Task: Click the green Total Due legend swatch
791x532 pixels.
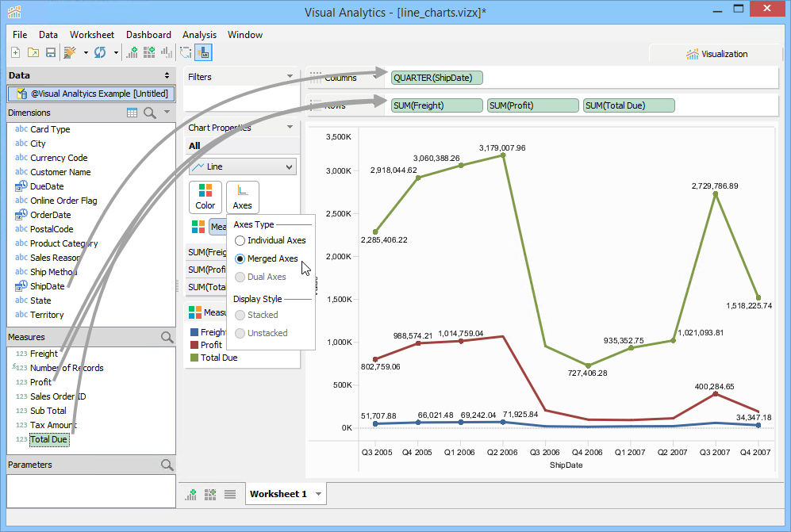Action: coord(194,358)
